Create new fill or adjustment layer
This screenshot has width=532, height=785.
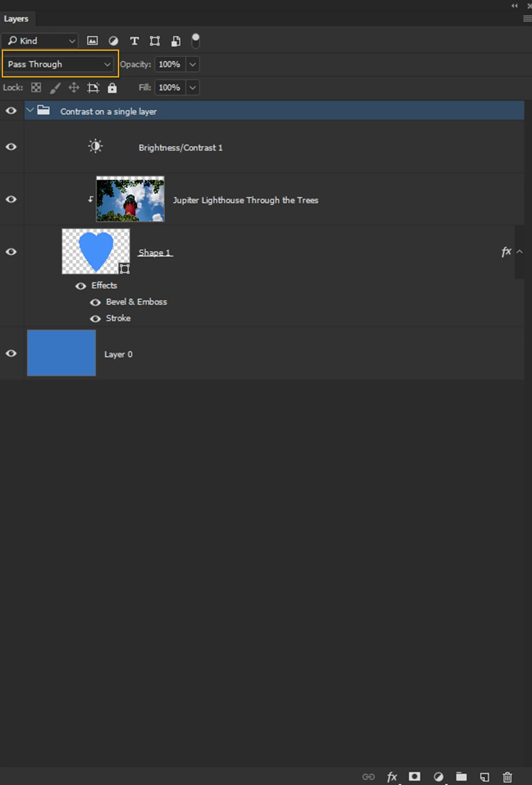[438, 777]
